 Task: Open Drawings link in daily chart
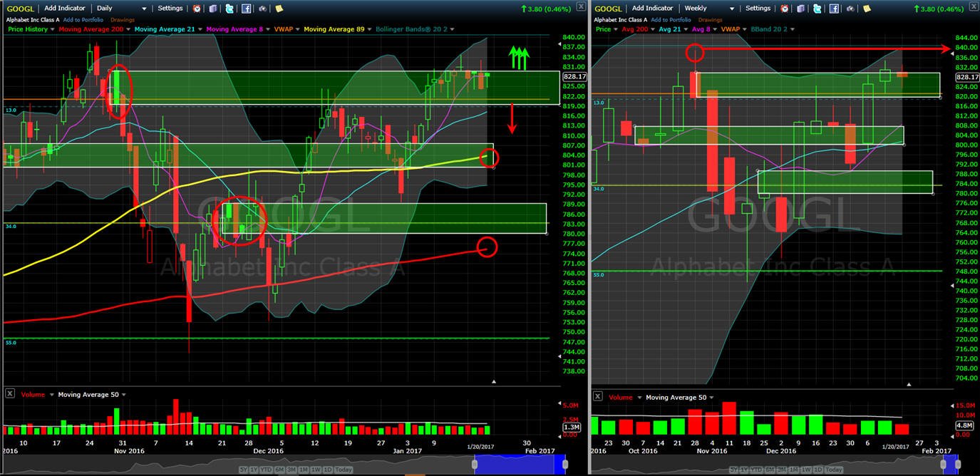pos(122,19)
